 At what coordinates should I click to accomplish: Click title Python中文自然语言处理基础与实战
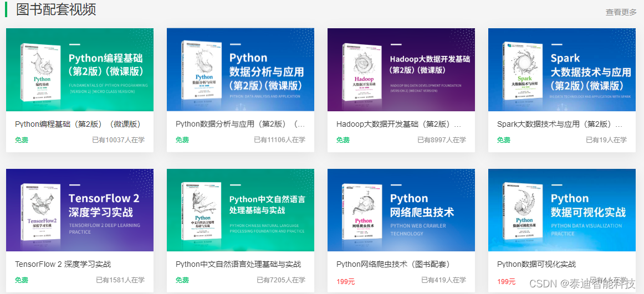[x=238, y=265]
